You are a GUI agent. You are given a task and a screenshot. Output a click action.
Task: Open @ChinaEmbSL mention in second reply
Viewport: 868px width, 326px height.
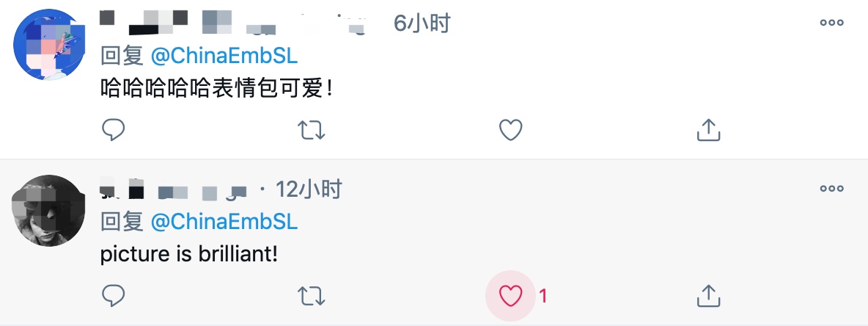pos(224,222)
